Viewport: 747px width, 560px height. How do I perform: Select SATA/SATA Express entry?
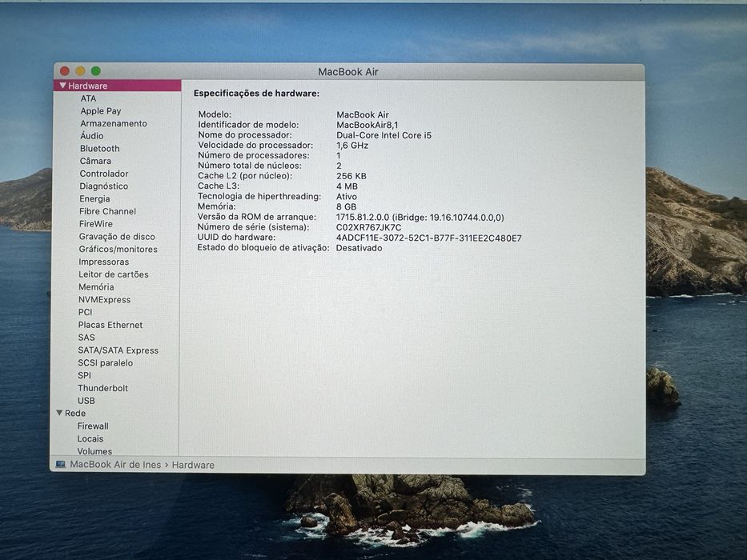tap(118, 350)
